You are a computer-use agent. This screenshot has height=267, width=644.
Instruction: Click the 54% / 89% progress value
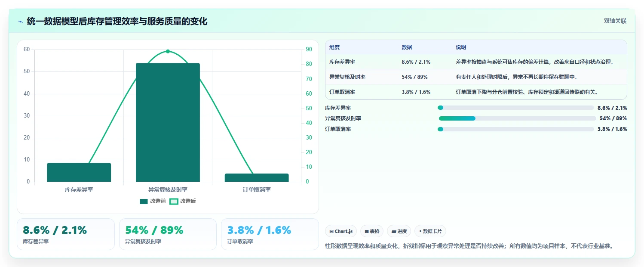(x=613, y=118)
